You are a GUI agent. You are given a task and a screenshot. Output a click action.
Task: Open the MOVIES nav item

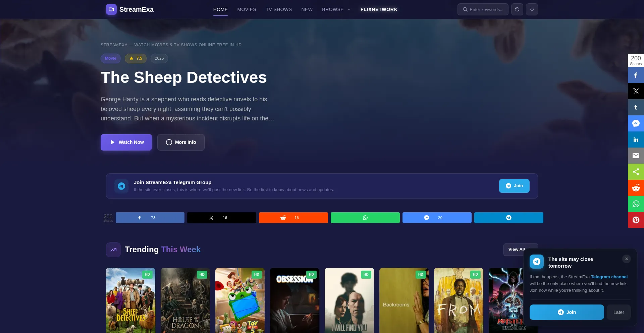click(x=247, y=9)
